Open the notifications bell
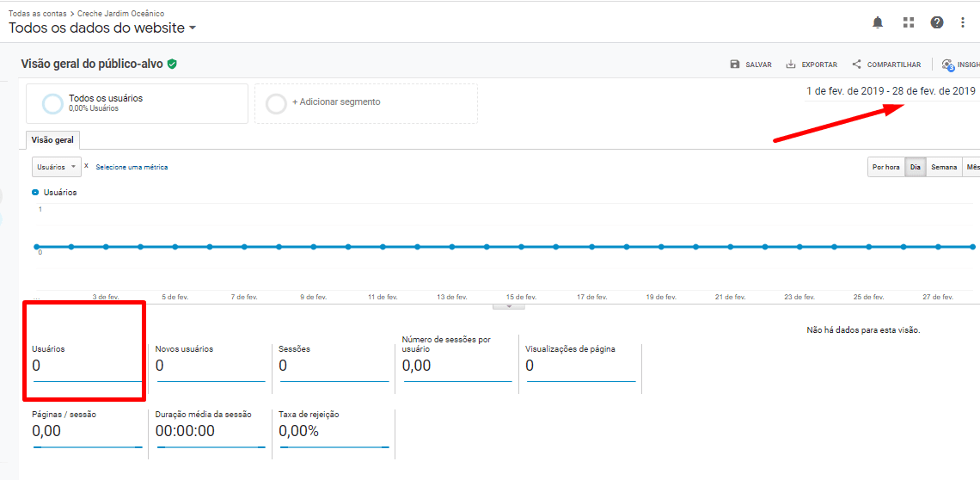Image resolution: width=980 pixels, height=480 pixels. tap(878, 22)
